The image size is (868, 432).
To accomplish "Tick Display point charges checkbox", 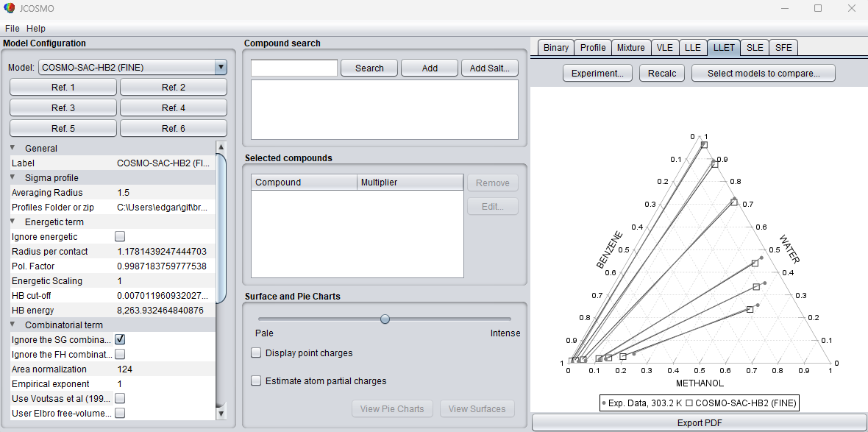I will pos(256,353).
